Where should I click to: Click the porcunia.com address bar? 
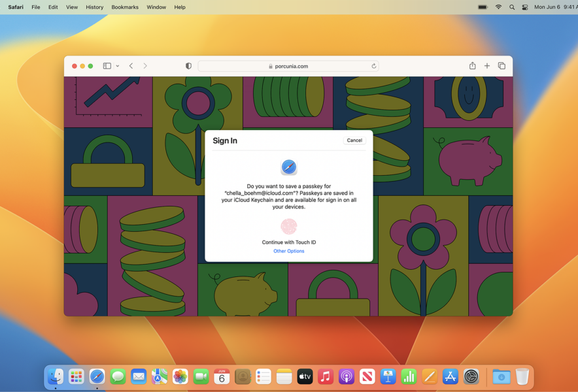pyautogui.click(x=288, y=67)
